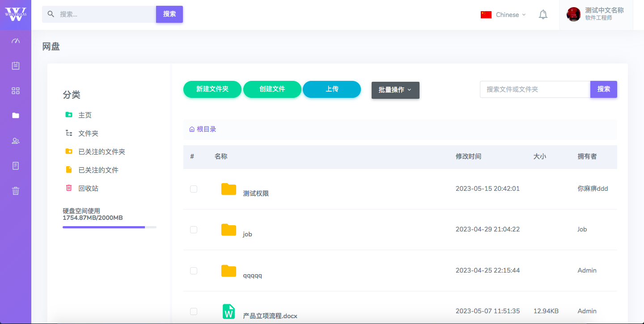Image resolution: width=644 pixels, height=324 pixels.
Task: Open the documents list icon in the sidebar
Action: pyautogui.click(x=16, y=165)
